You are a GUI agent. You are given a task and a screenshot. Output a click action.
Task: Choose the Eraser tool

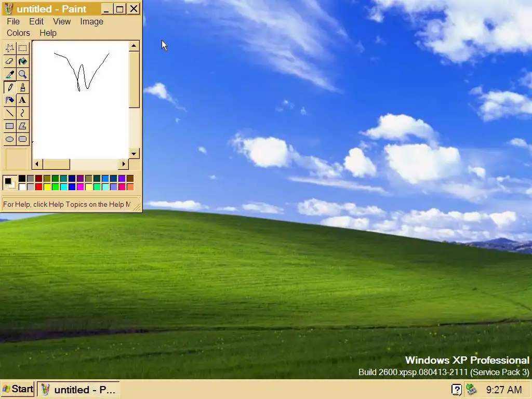tap(10, 61)
